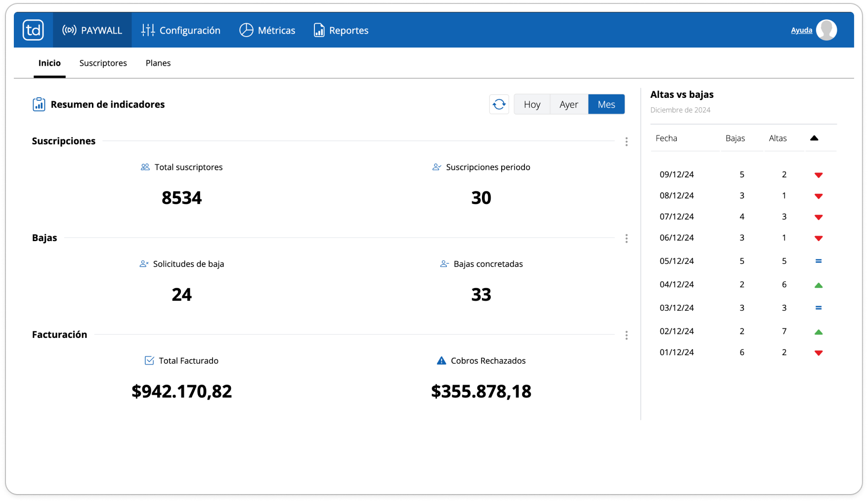The height and width of the screenshot is (502, 868).
Task: Click the Solicitudes de baja icon
Action: pyautogui.click(x=144, y=264)
